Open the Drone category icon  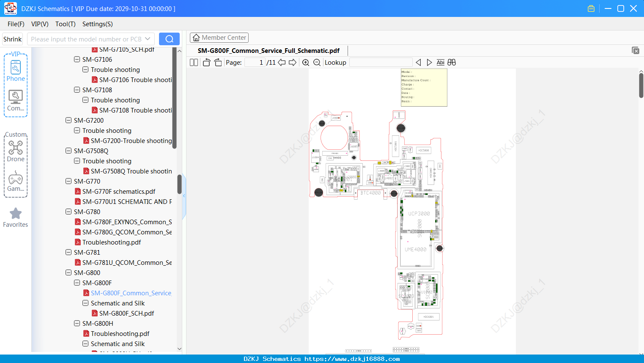pyautogui.click(x=16, y=151)
